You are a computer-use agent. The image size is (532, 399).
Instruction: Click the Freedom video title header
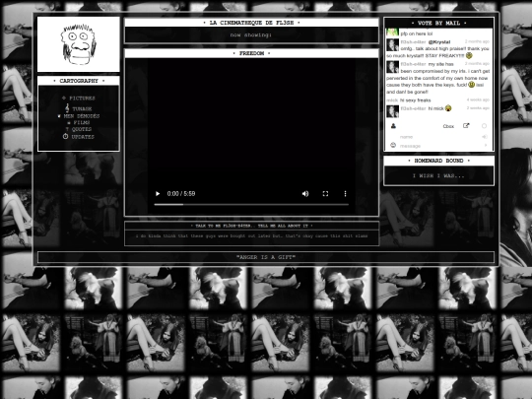coord(251,53)
